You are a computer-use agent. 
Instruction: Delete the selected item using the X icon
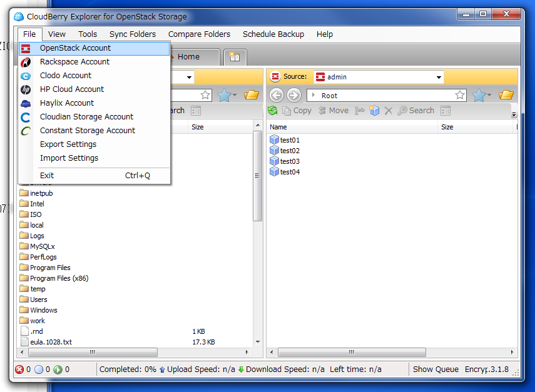tap(389, 111)
